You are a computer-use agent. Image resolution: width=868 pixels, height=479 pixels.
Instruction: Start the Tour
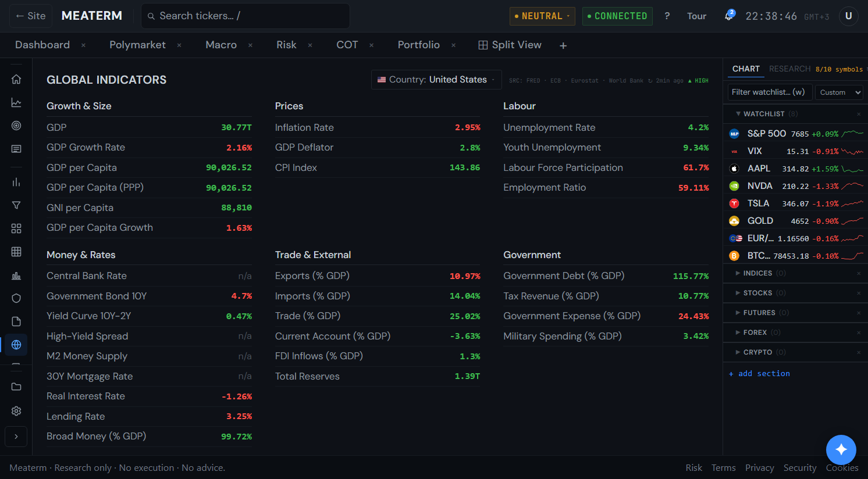(x=696, y=16)
